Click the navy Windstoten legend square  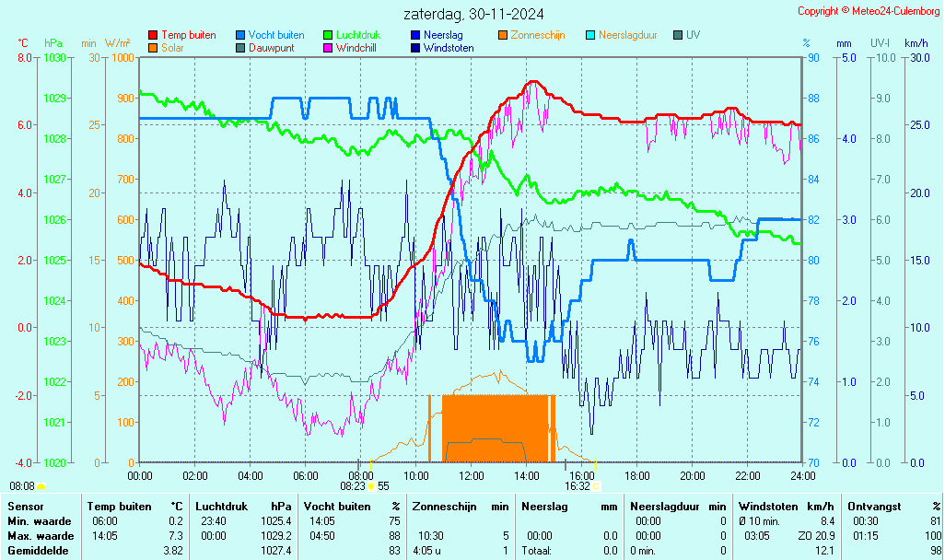(x=415, y=48)
